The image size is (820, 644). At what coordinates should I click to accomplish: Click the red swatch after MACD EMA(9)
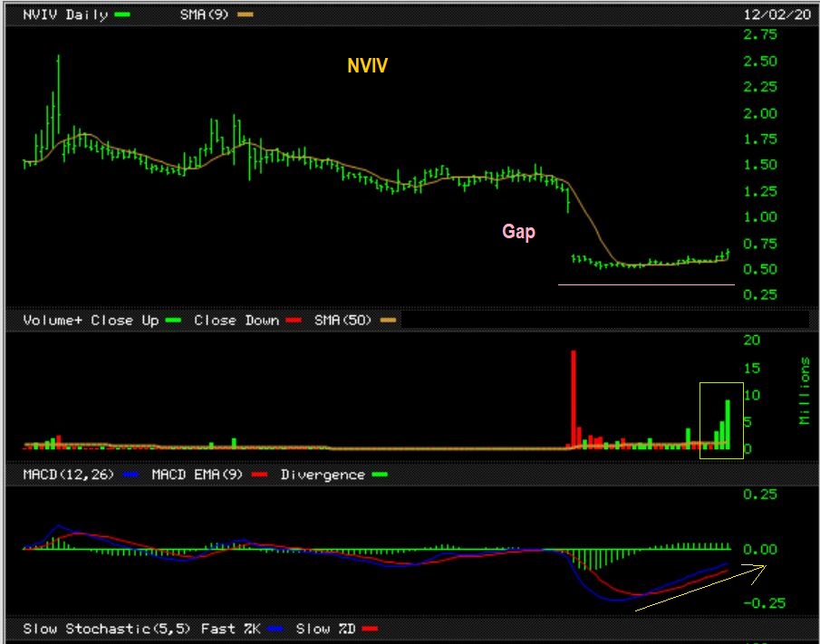[x=259, y=476]
